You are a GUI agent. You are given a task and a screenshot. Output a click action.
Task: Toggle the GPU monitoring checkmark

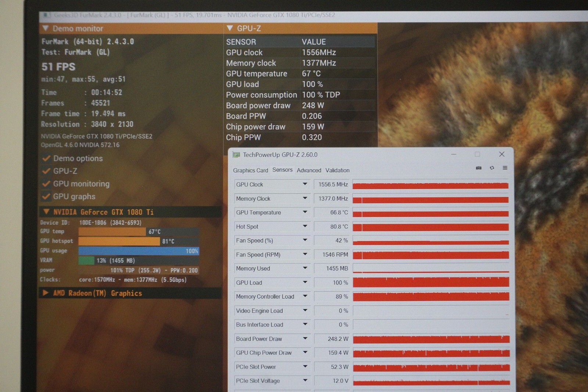click(46, 183)
